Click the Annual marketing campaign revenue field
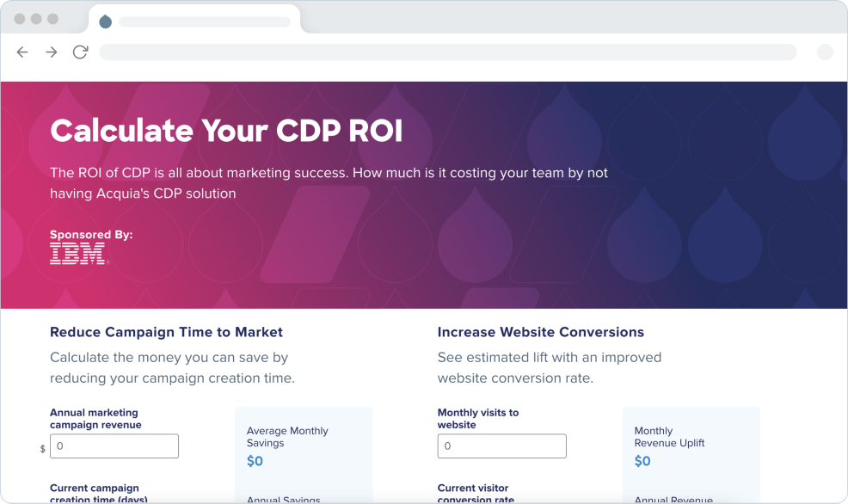848x504 pixels. pos(114,446)
